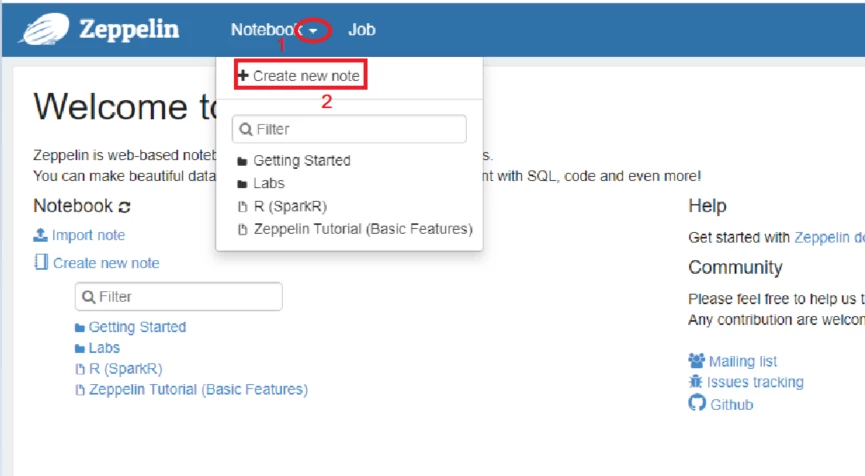Viewport: 865px width, 476px height.
Task: Click the Filter field under Notebook section
Action: pyautogui.click(x=179, y=297)
